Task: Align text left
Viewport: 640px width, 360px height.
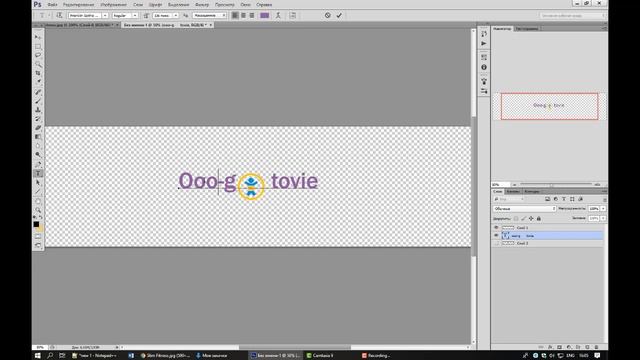Action: 235,15
